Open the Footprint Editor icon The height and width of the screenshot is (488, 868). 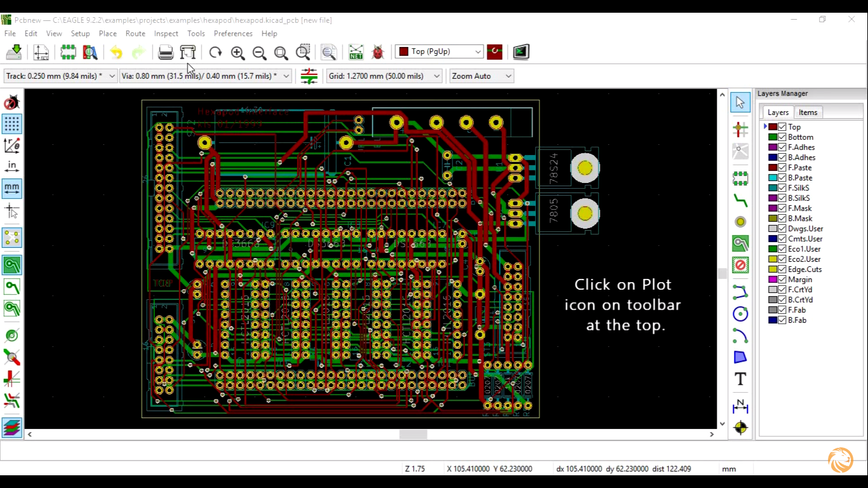[x=68, y=52]
